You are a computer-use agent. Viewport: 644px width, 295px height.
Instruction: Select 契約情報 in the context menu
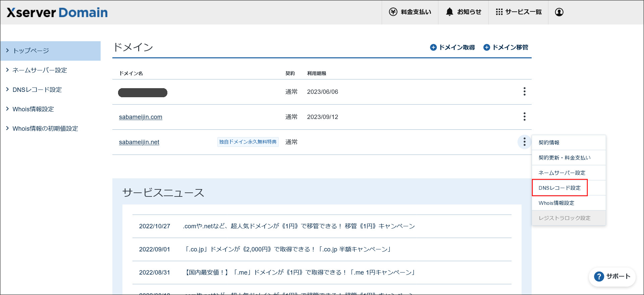click(549, 142)
